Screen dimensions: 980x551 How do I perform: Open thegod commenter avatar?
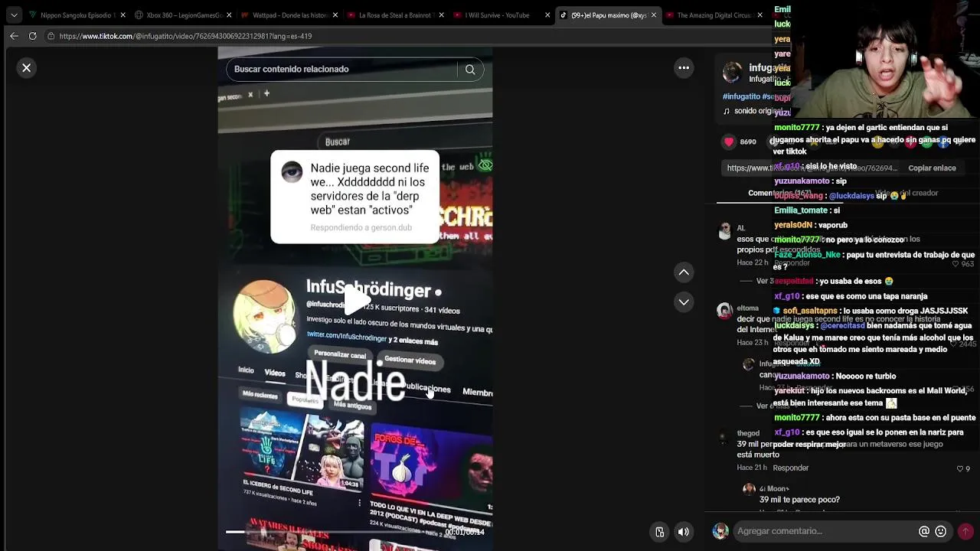724,438
